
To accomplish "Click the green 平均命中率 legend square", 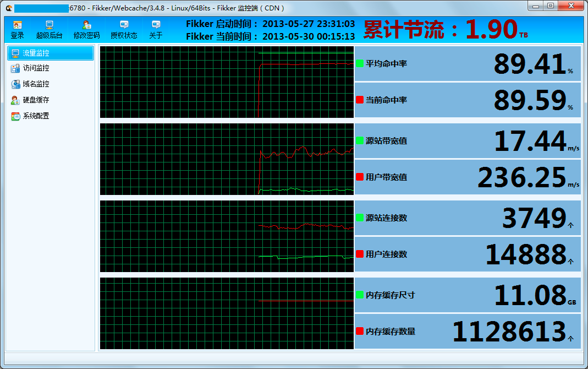I will (360, 63).
